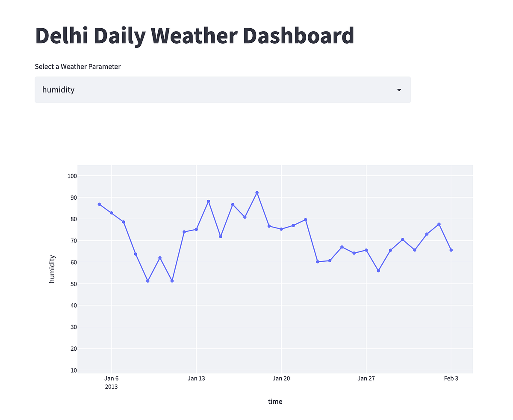
Task: Select the Jan 13 tick label
Action: 197,378
